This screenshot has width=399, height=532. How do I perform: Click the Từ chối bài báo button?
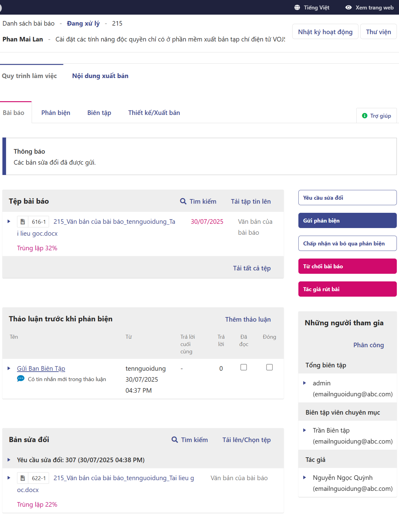(347, 266)
